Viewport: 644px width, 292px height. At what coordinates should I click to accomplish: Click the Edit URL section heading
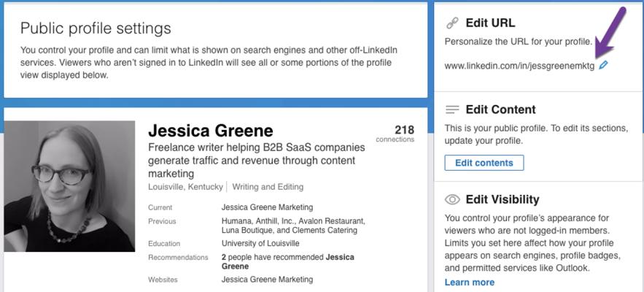tap(490, 23)
